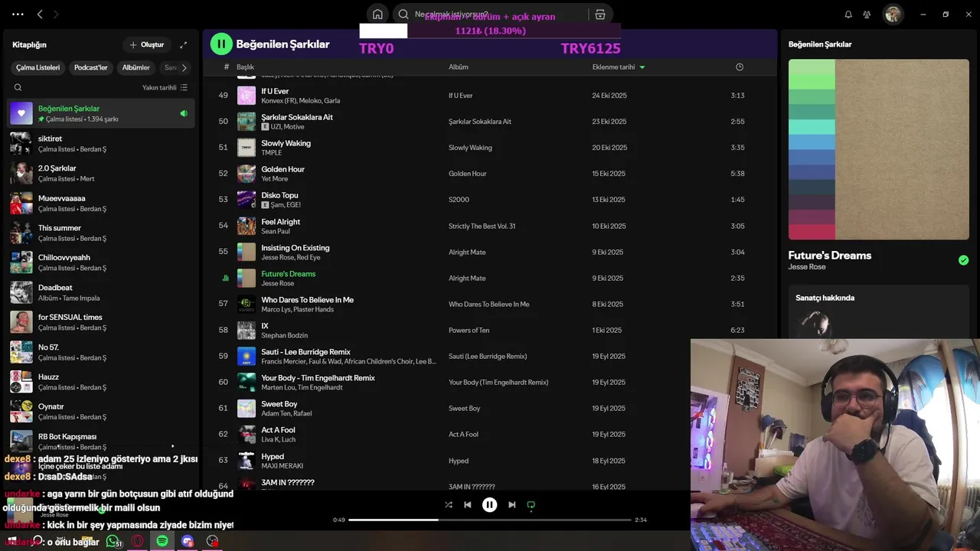
Task: Sort by Albüm column header
Action: (459, 67)
